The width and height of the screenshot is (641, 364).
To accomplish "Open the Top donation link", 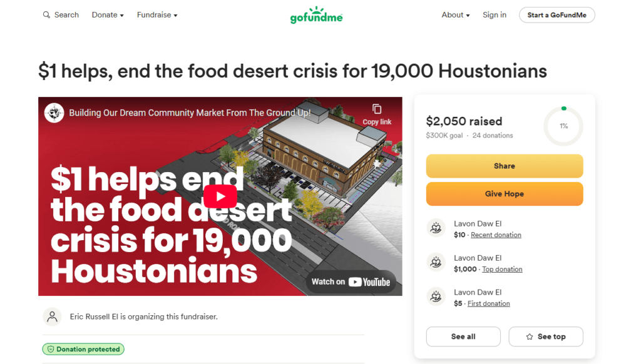I will [502, 269].
